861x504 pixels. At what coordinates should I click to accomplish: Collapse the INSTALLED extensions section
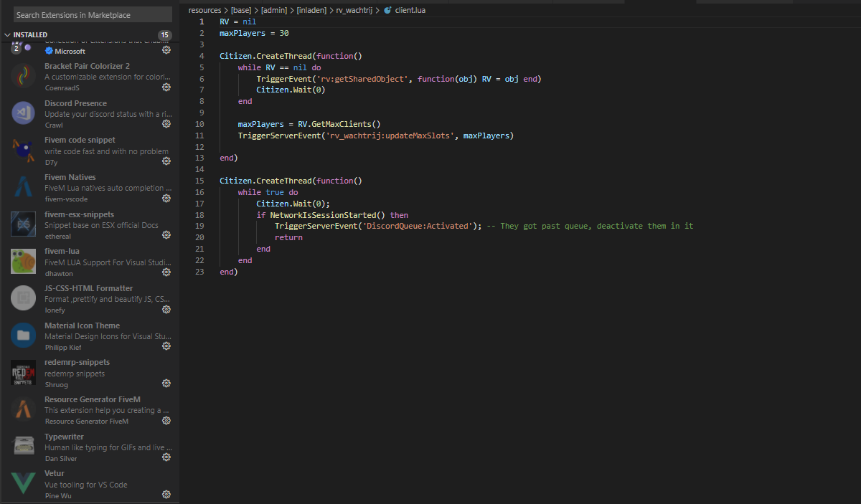(x=8, y=35)
